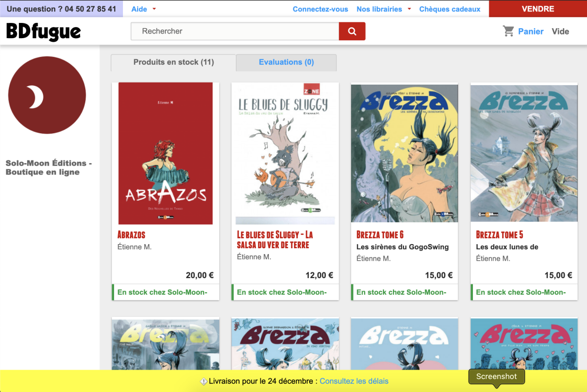This screenshot has height=392, width=587.
Task: Open the Nos librairies dropdown
Action: [x=383, y=9]
